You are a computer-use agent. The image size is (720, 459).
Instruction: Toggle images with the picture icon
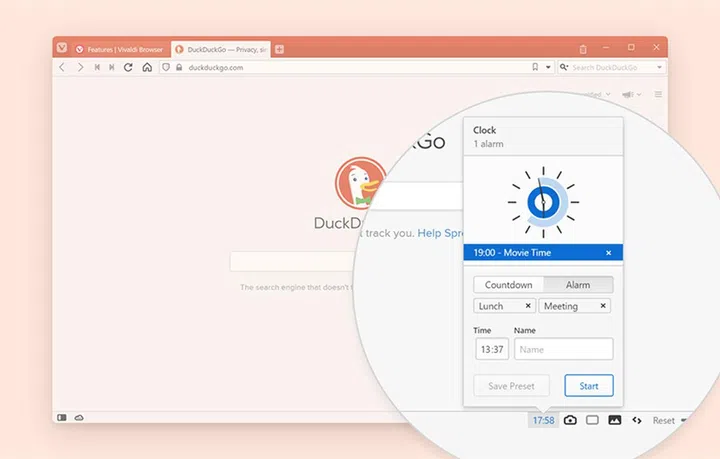[614, 420]
